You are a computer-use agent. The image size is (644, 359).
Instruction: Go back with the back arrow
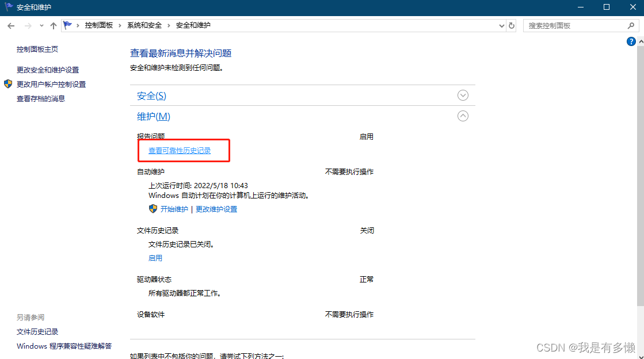pos(11,26)
